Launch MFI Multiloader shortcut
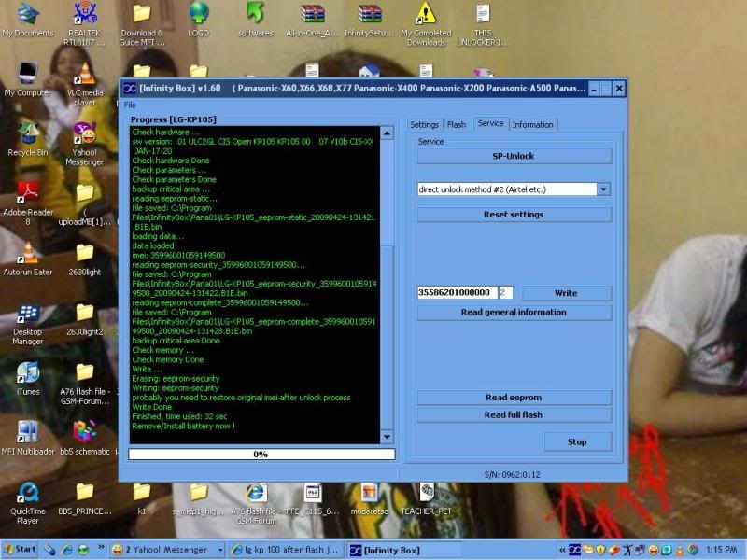 pos(28,438)
